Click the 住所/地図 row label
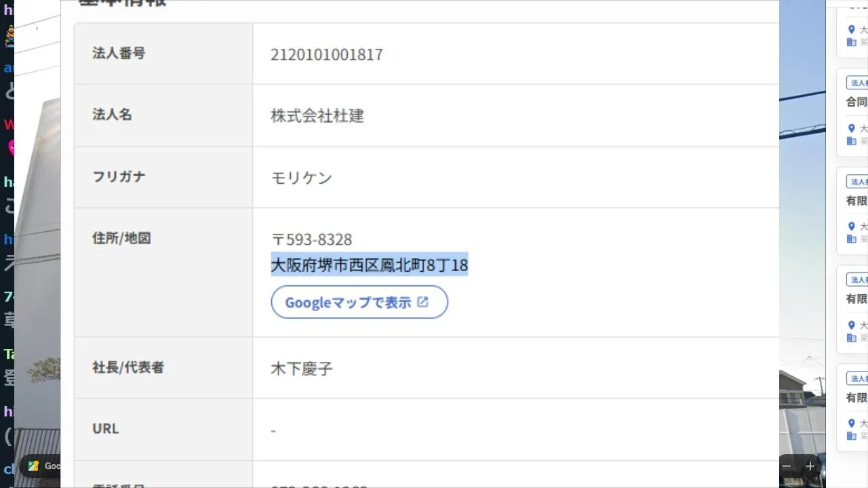Screen dimensions: 868x488 pos(121,238)
